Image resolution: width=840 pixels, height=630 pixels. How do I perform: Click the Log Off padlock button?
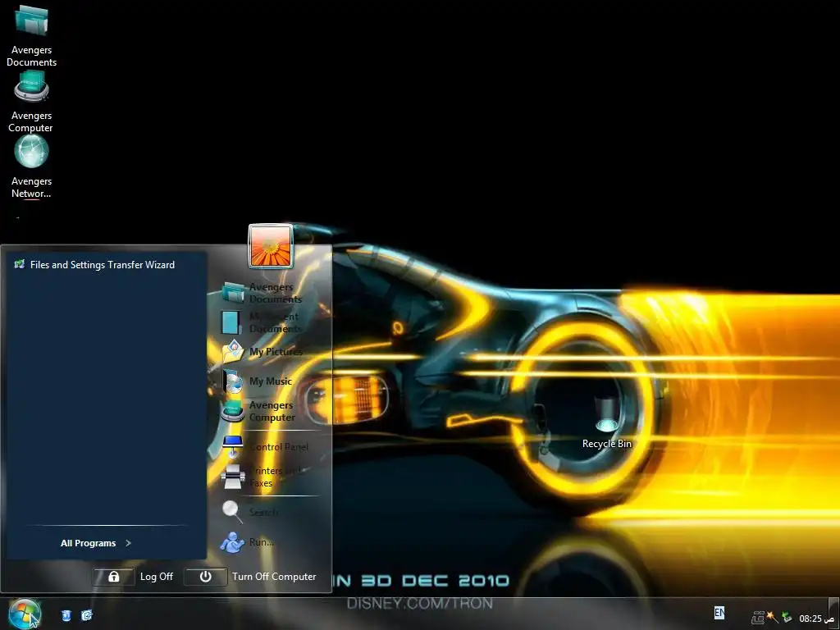(x=113, y=577)
